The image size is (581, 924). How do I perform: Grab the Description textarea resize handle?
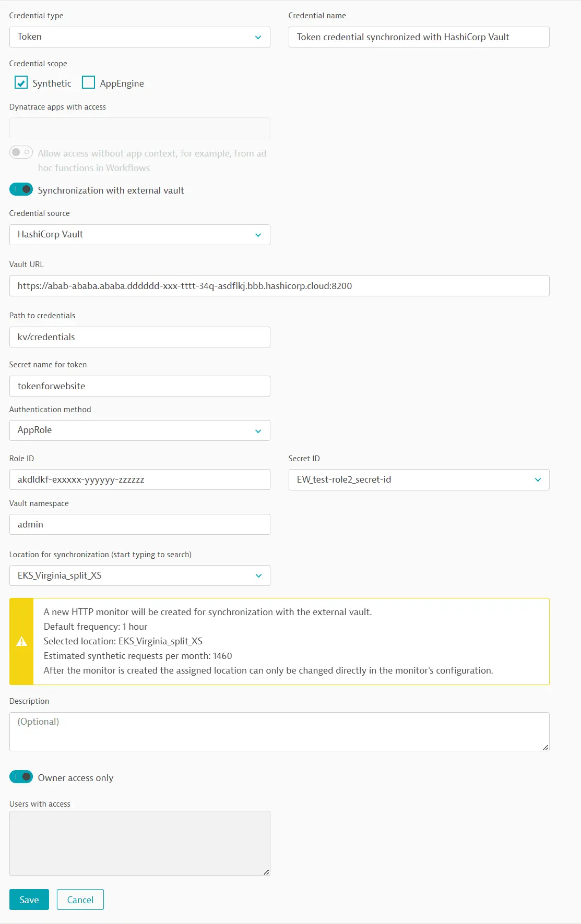click(546, 748)
